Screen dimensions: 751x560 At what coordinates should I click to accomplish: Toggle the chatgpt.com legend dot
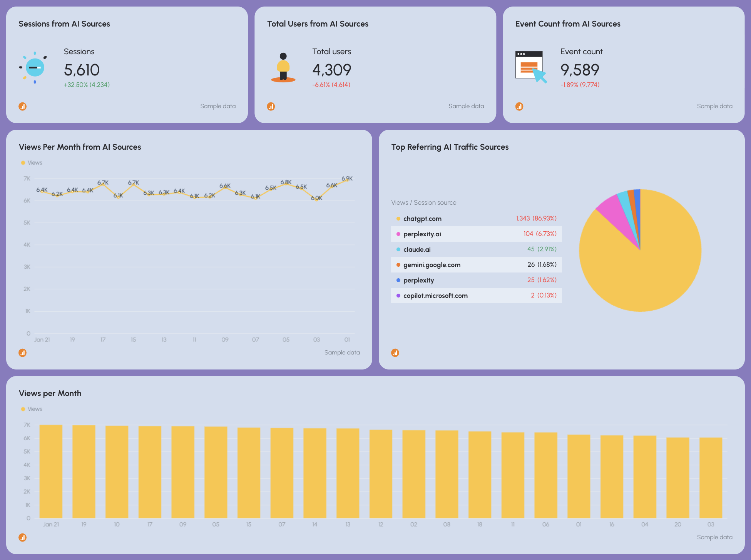(x=398, y=219)
